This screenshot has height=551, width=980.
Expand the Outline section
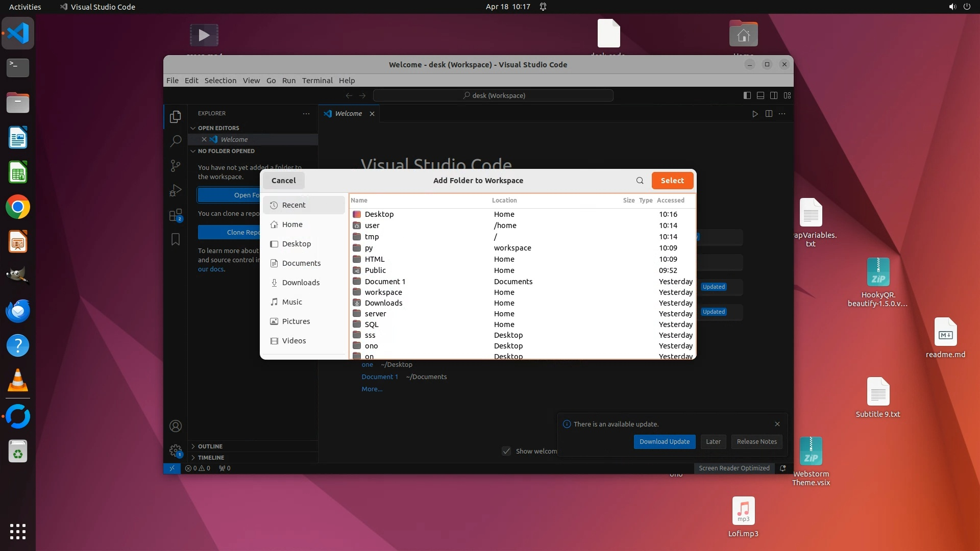point(210,446)
